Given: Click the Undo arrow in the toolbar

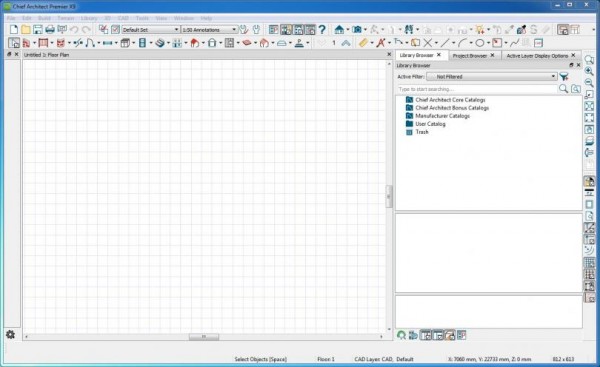Looking at the screenshot, I should coord(74,29).
